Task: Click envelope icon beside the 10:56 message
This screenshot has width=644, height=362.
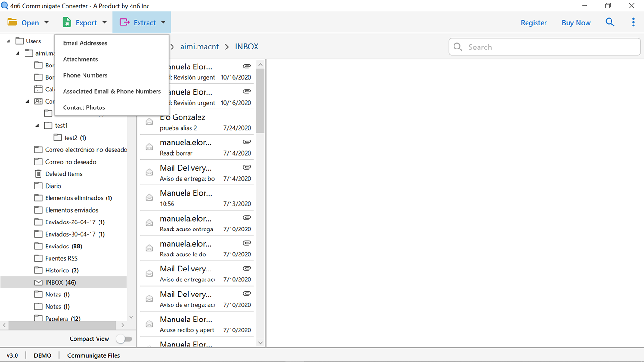Action: coord(149,197)
